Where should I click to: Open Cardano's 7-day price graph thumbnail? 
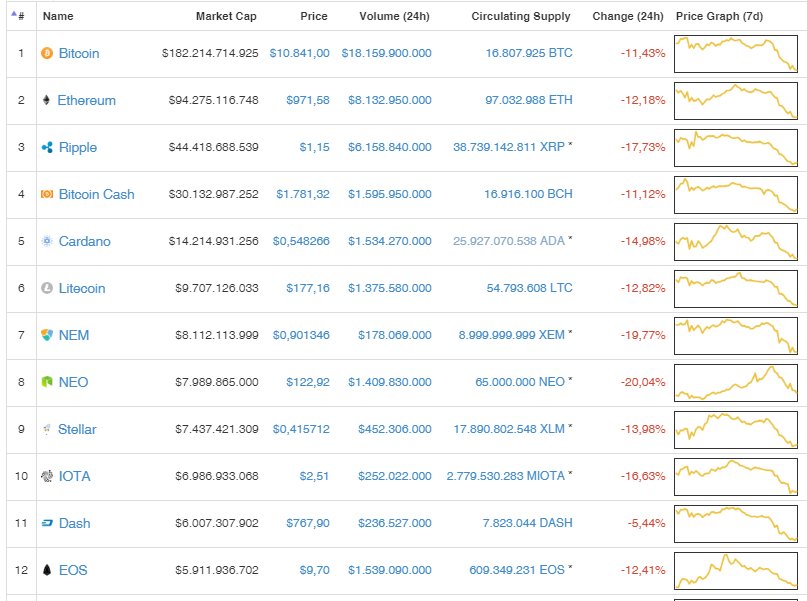(x=736, y=242)
